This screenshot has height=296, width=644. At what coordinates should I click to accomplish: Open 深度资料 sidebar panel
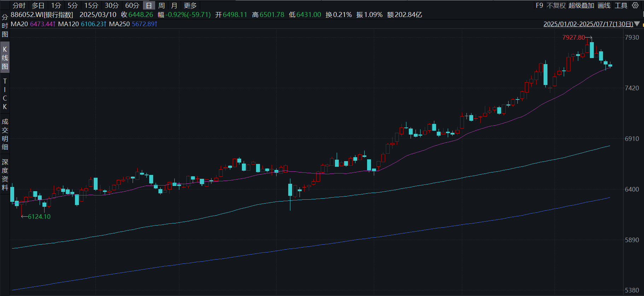tap(5, 175)
